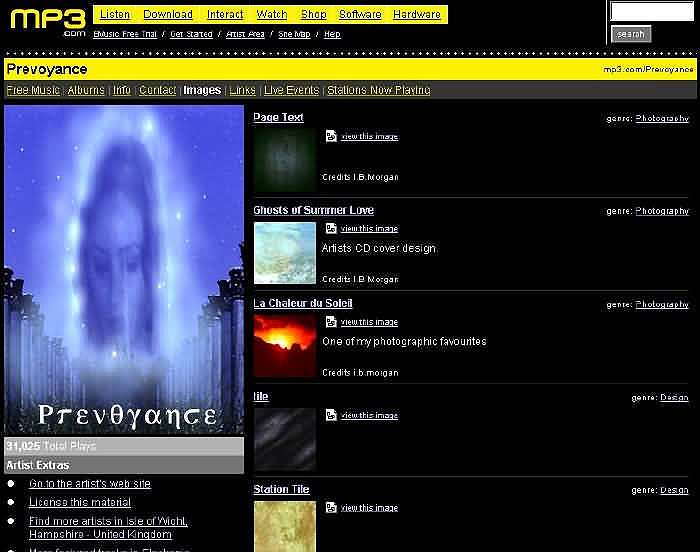This screenshot has height=552, width=700.
Task: Click view this image for Ghosts of Summer Love
Action: (x=369, y=229)
